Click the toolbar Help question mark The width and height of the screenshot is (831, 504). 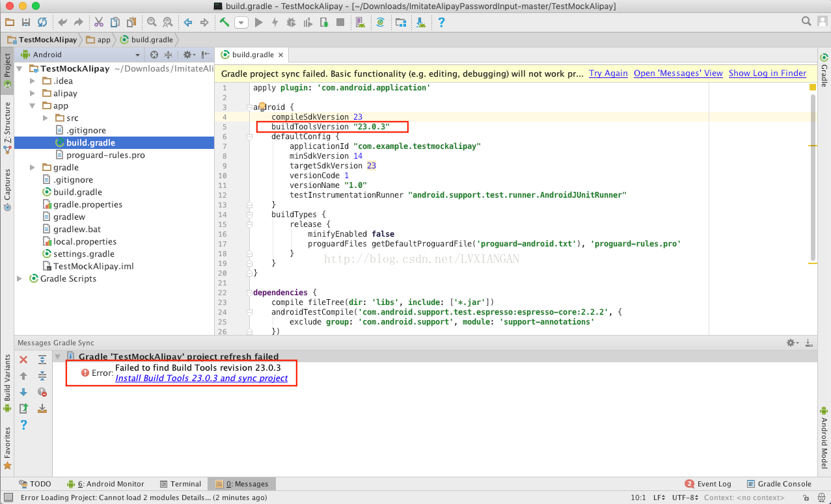point(441,22)
